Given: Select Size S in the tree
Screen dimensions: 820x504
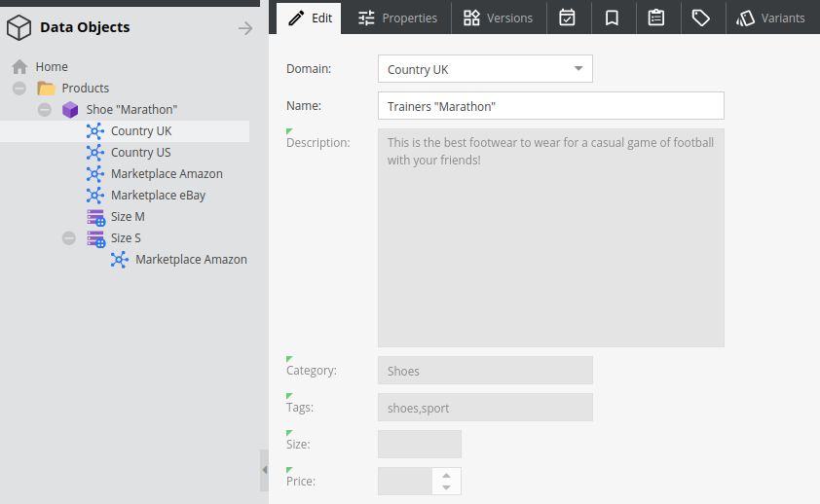Looking at the screenshot, I should pyautogui.click(x=126, y=238).
